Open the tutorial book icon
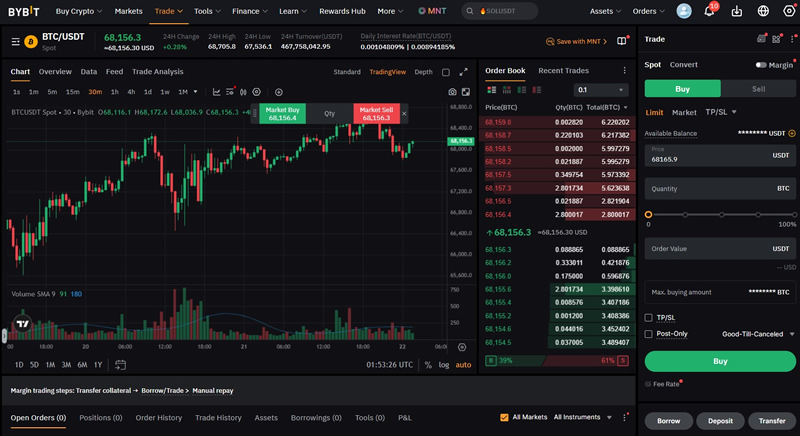This screenshot has width=800, height=436. click(x=621, y=41)
